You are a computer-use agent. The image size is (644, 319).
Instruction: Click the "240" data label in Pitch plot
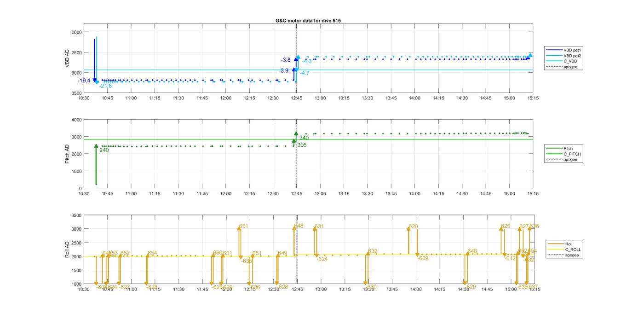104,150
